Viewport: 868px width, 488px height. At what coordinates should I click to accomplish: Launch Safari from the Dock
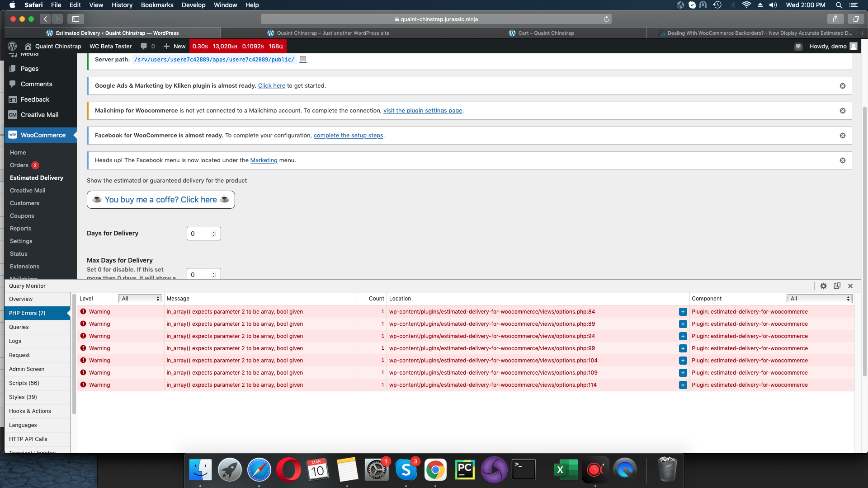[259, 469]
